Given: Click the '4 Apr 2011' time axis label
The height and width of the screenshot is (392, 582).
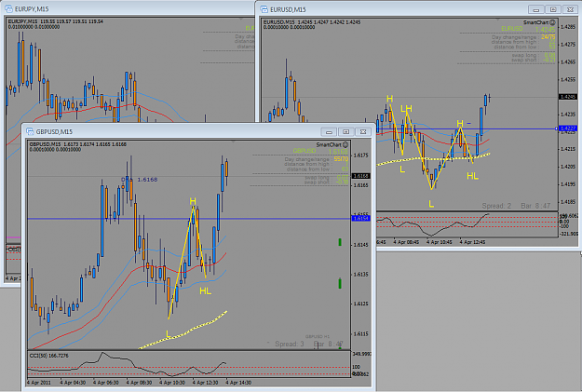Looking at the screenshot, I should (x=39, y=383).
